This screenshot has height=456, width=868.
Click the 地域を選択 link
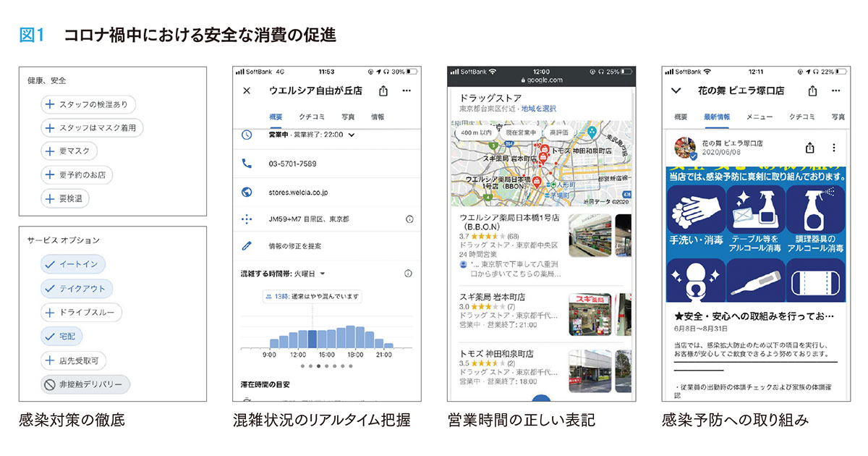pyautogui.click(x=539, y=109)
